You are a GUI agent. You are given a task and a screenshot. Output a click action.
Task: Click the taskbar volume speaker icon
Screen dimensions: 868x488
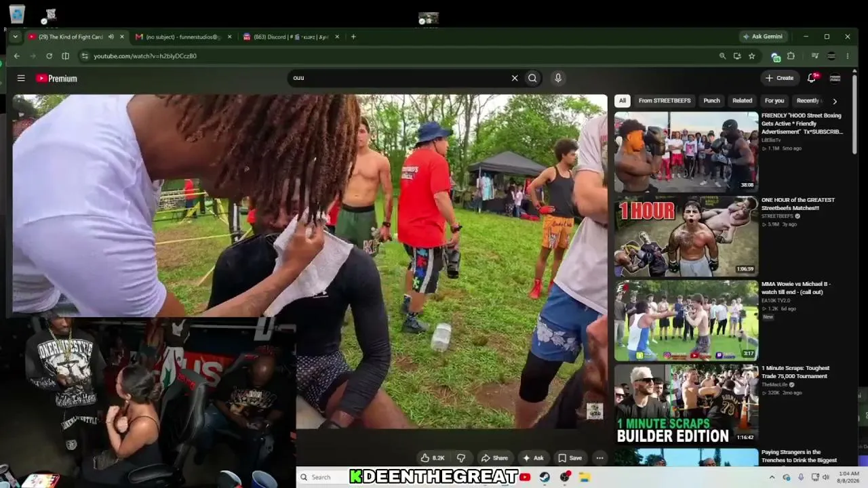tap(825, 477)
